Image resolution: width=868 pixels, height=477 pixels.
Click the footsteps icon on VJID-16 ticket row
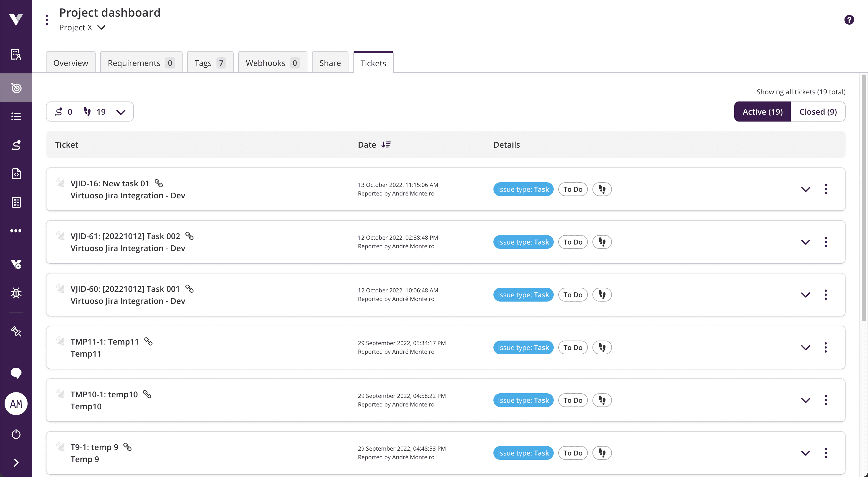pyautogui.click(x=602, y=189)
